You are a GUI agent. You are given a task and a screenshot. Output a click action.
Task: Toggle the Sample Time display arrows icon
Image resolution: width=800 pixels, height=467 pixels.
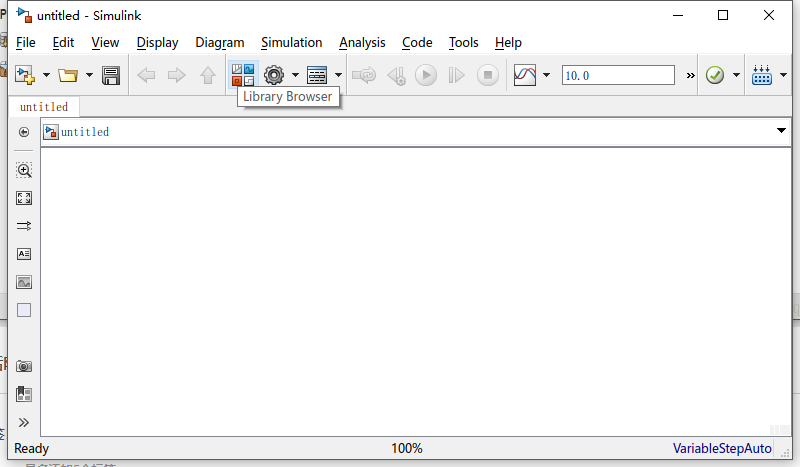[24, 226]
